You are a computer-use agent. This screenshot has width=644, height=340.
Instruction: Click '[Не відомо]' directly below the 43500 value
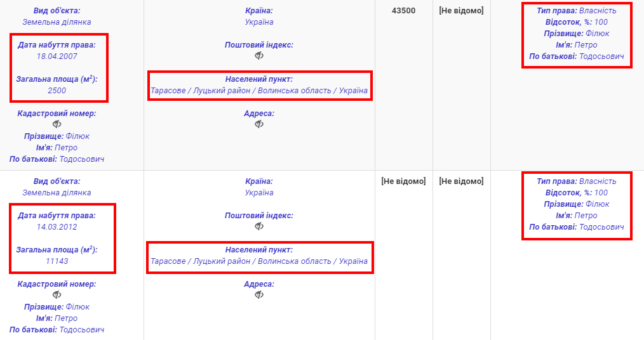[403, 181]
